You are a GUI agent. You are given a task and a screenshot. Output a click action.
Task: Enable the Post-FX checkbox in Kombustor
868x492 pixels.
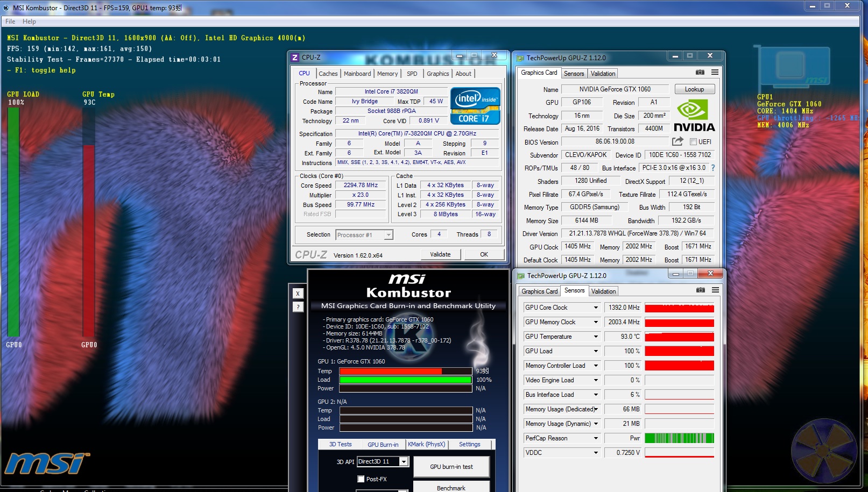[361, 479]
